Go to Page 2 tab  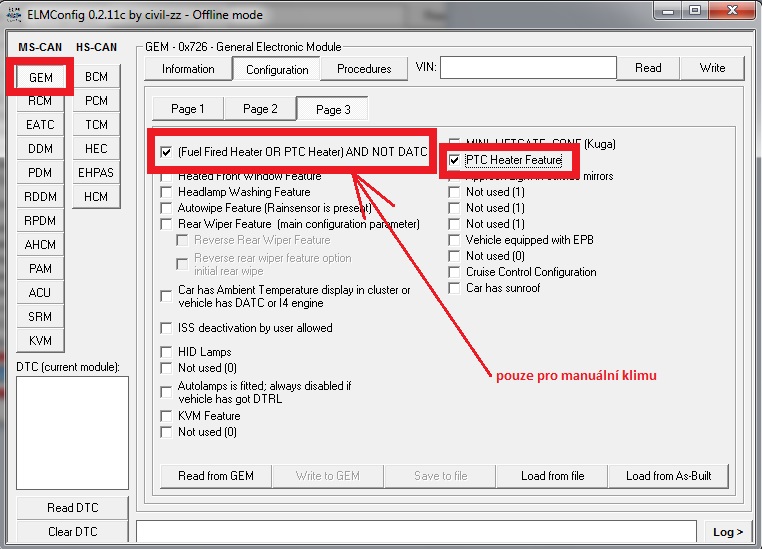260,109
